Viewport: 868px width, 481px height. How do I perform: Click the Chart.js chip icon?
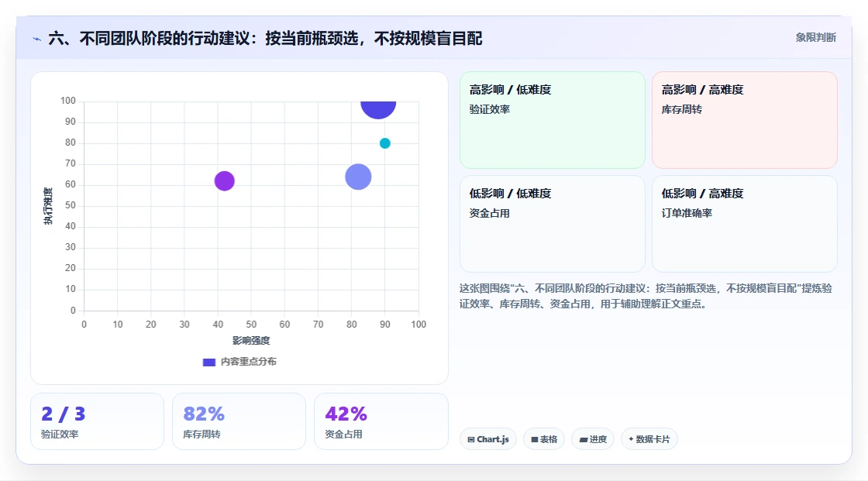[471, 439]
